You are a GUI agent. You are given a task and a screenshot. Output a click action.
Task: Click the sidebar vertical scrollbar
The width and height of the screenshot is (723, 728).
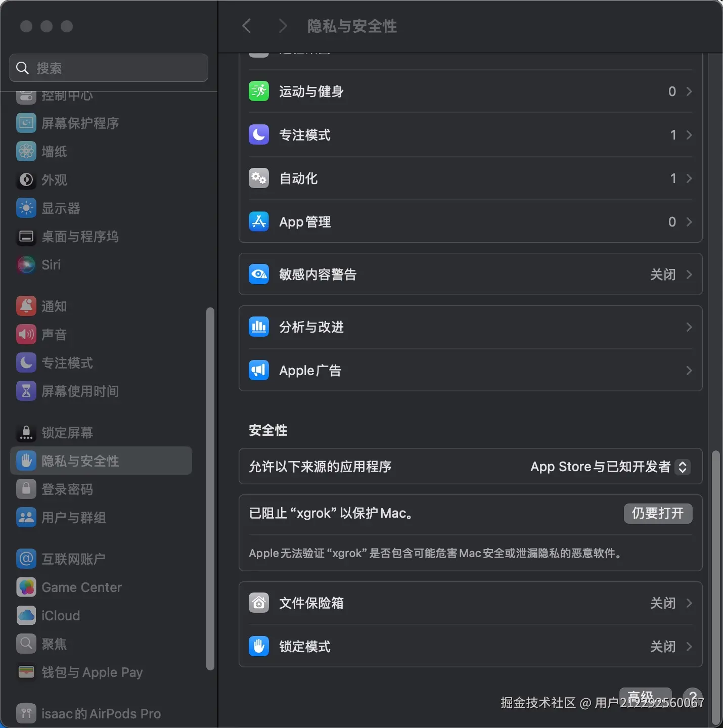[x=210, y=489]
